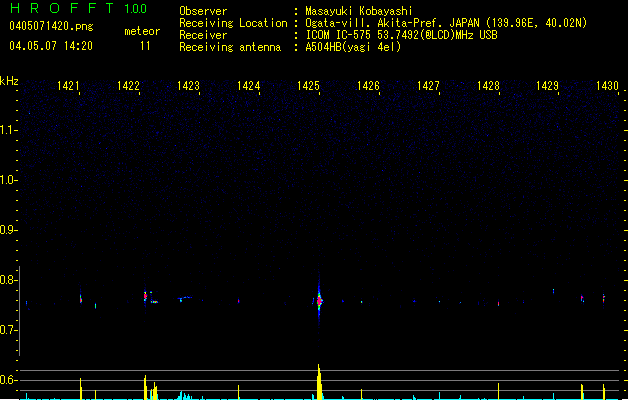Click the kHz axis unit label

[x=9, y=80]
